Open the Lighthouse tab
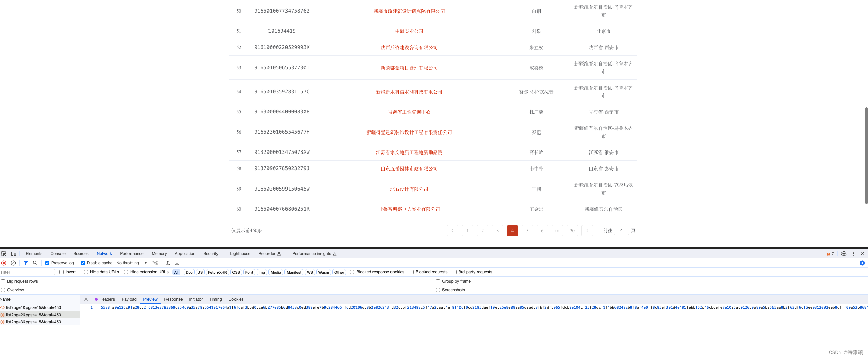 240,254
